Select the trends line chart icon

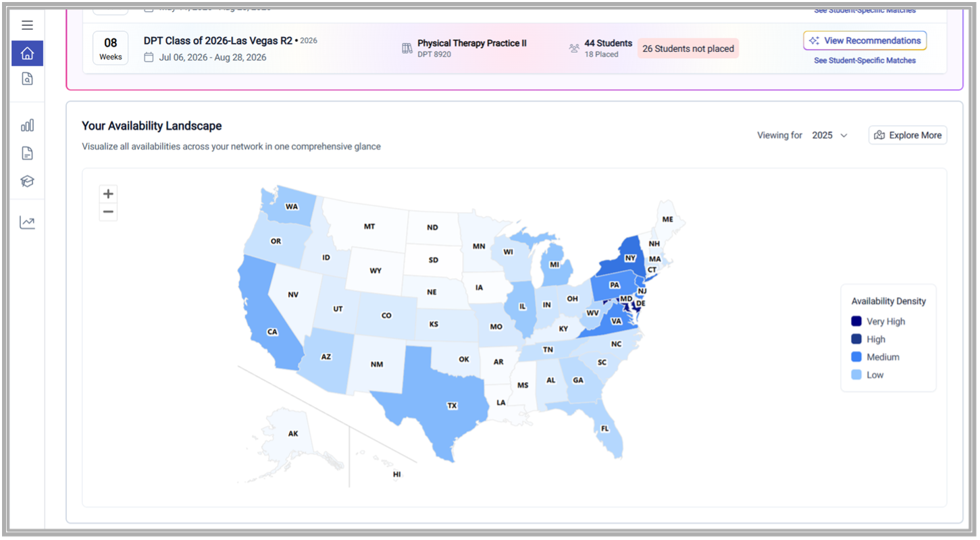tap(26, 221)
